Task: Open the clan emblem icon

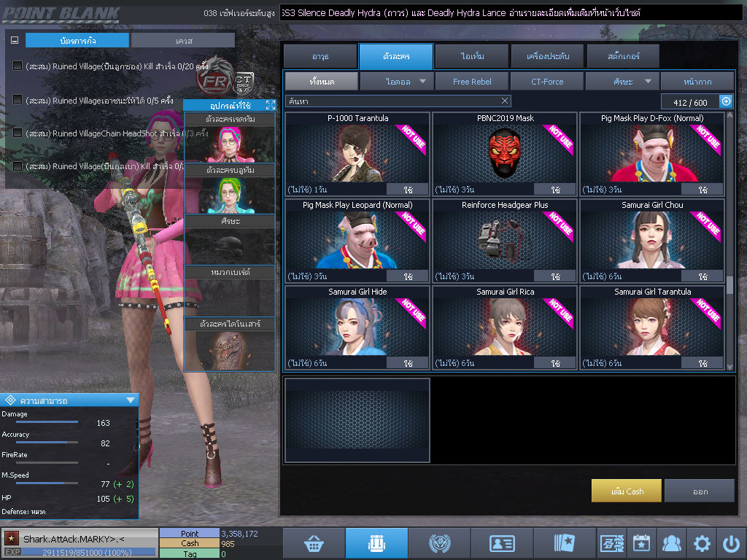Action: (x=439, y=543)
